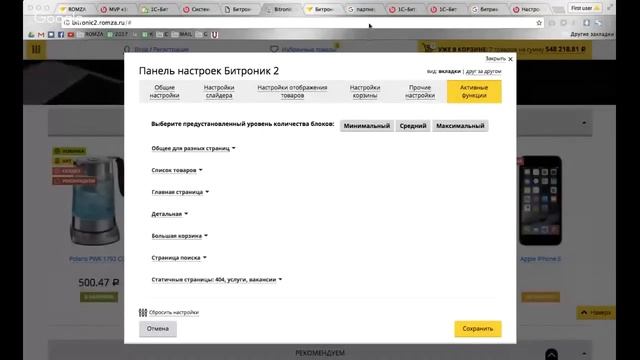The image size is (640, 360).
Task: Click the reset settings sliders icon
Action: coord(143,313)
